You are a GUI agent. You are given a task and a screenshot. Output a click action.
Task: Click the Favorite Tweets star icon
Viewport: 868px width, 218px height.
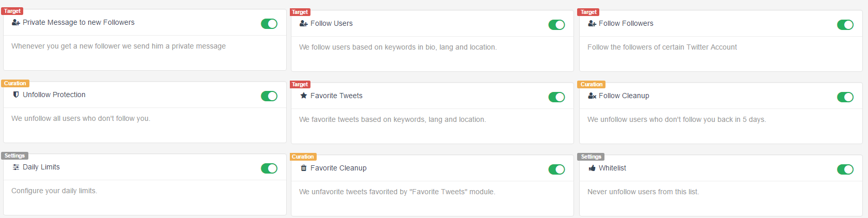pos(303,96)
